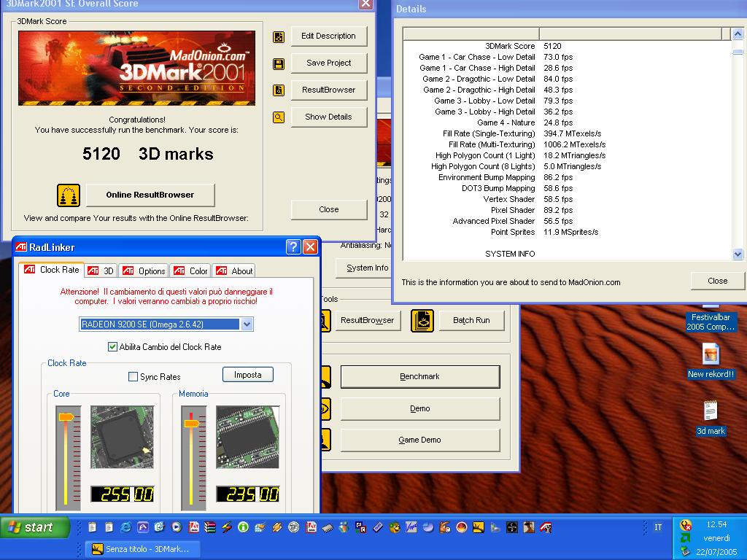747x560 pixels.
Task: Open the New rekord!! desktop file
Action: pyautogui.click(x=711, y=361)
